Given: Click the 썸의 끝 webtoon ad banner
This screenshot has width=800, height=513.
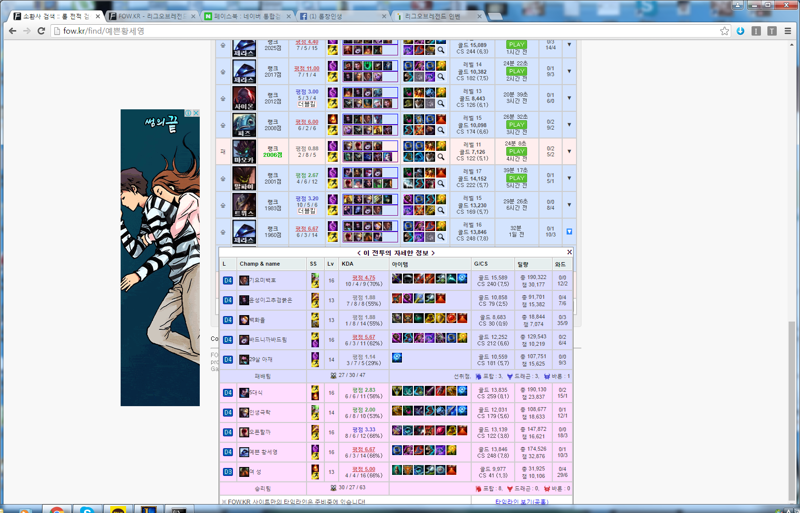Looking at the screenshot, I should click(x=160, y=258).
